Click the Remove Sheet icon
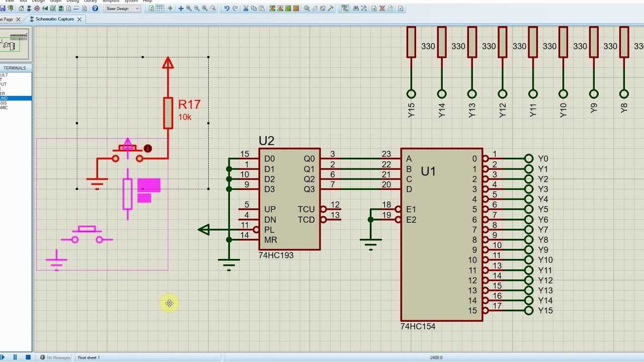Image resolution: width=644 pixels, height=362 pixels. click(x=382, y=9)
